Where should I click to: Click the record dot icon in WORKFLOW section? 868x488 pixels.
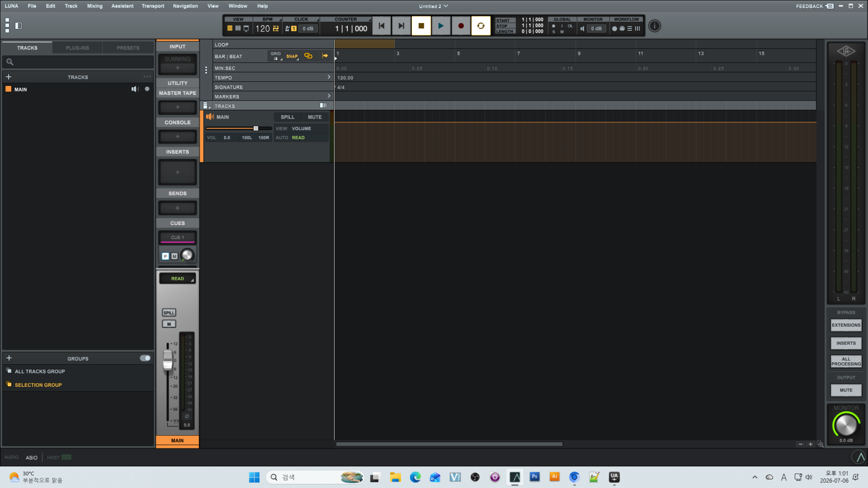[x=614, y=28]
